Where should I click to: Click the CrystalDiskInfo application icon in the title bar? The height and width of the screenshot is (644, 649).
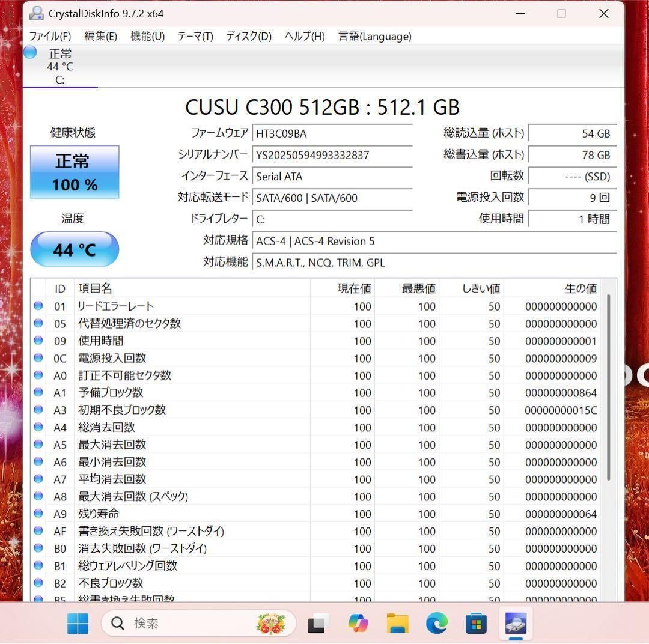(x=37, y=13)
